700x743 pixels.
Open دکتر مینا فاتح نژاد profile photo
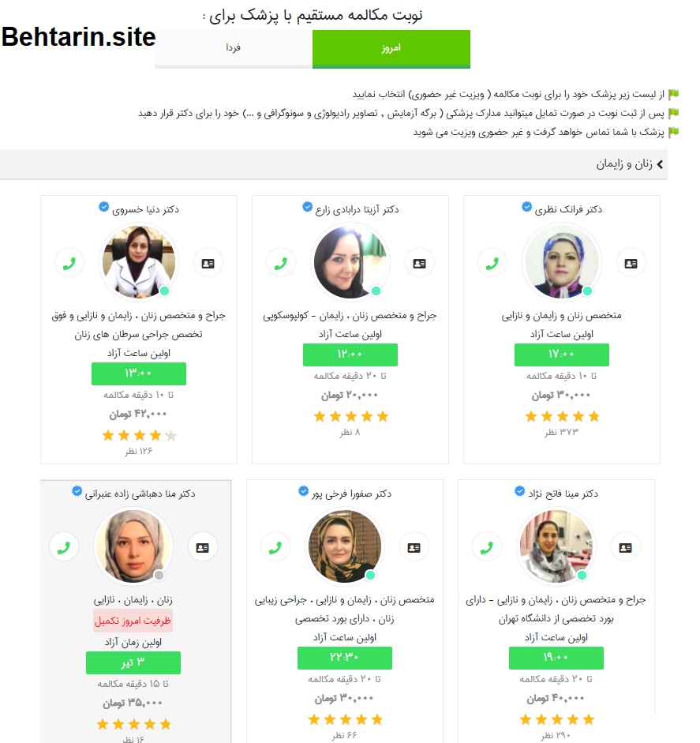pos(556,546)
